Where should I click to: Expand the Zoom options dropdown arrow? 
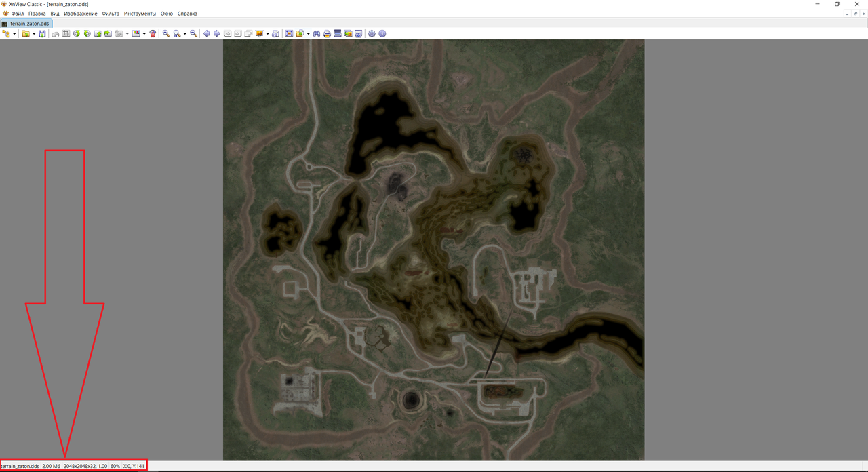click(x=184, y=33)
